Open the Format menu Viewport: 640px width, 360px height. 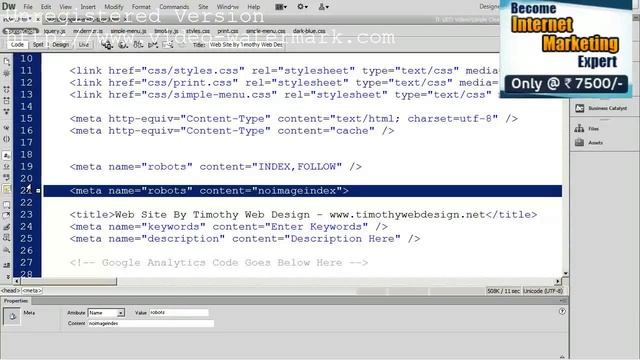141,7
